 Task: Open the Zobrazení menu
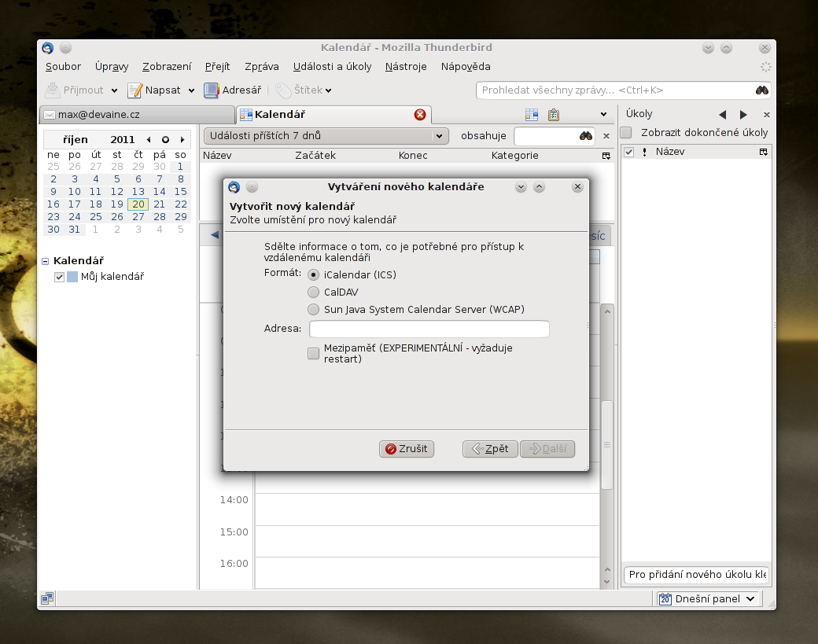click(167, 67)
